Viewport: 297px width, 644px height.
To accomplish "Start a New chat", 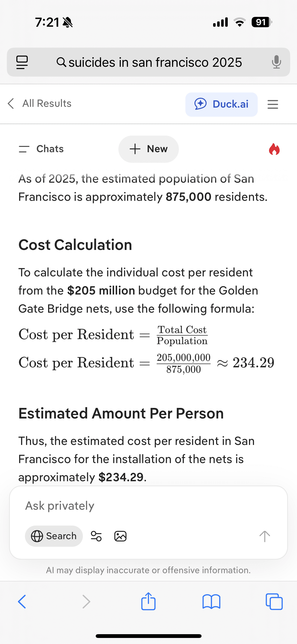I will 149,149.
